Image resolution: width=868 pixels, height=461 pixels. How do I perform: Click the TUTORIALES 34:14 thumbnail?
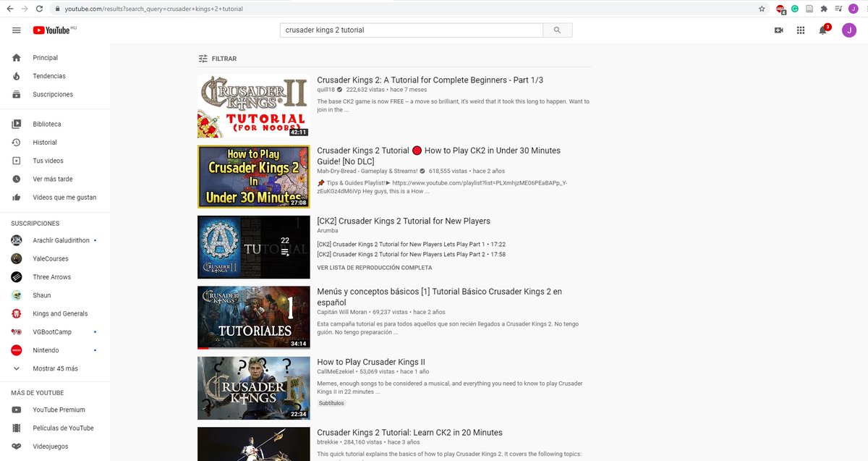point(254,318)
